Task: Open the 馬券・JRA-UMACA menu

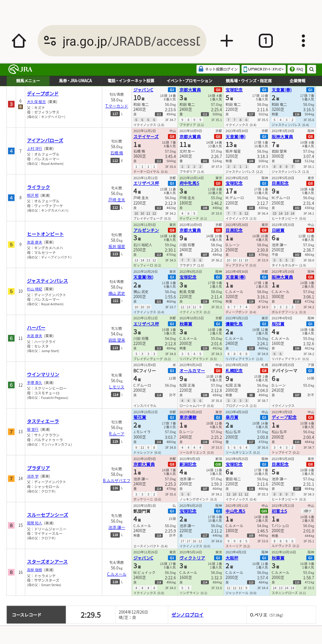Action: [75, 81]
